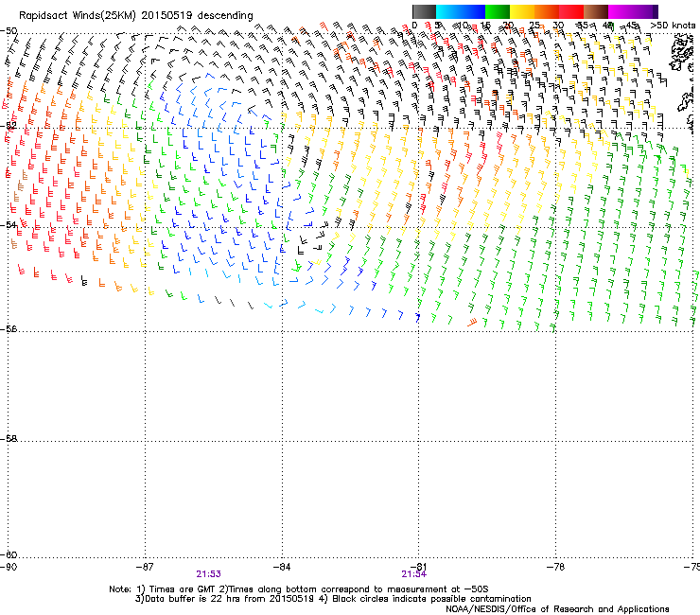Image resolution: width=700 pixels, height=615 pixels.
Task: Click the -87 longitude axis label
Action: pyautogui.click(x=145, y=567)
